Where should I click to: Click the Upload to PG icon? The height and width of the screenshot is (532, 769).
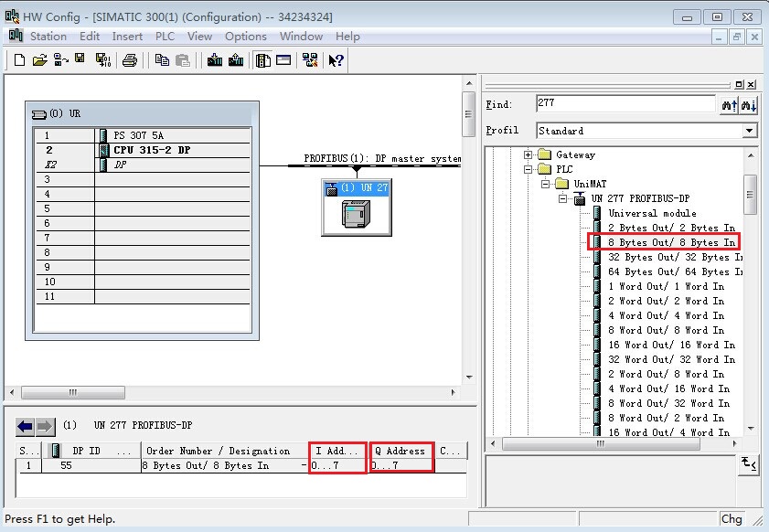pos(236,60)
